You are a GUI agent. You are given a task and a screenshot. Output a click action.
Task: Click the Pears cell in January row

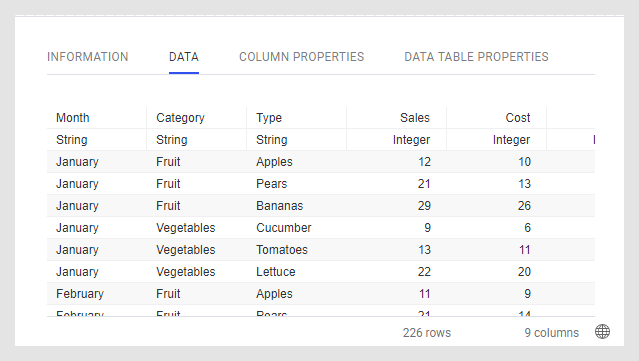point(271,184)
